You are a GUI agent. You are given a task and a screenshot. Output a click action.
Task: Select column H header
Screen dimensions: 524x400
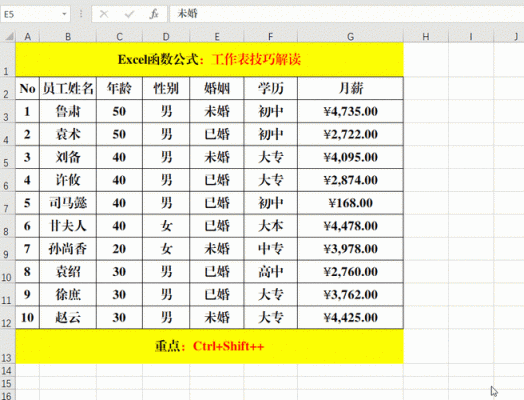[426, 37]
